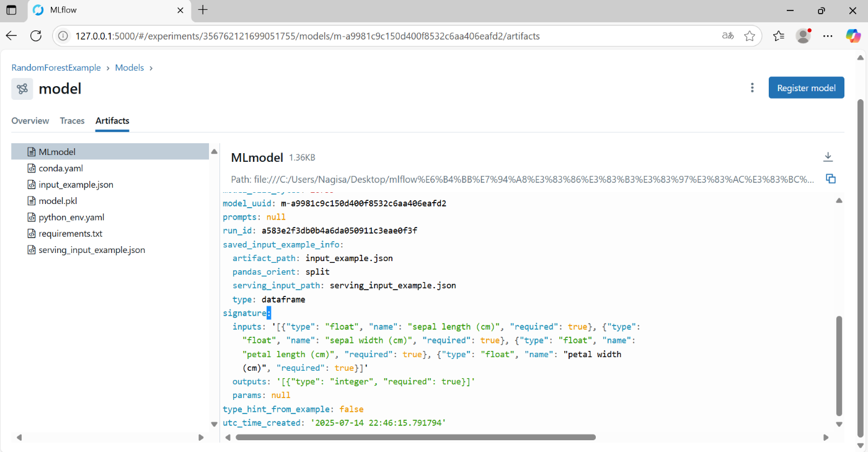Viewport: 868px width, 452px height.
Task: Click the 'signature' key in code
Action: click(x=244, y=313)
